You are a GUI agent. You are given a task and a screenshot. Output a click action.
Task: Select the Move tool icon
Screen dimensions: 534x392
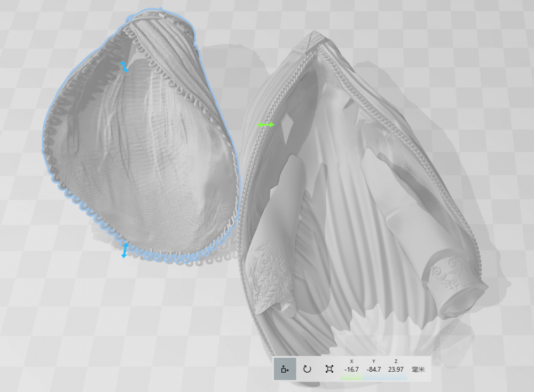(285, 369)
